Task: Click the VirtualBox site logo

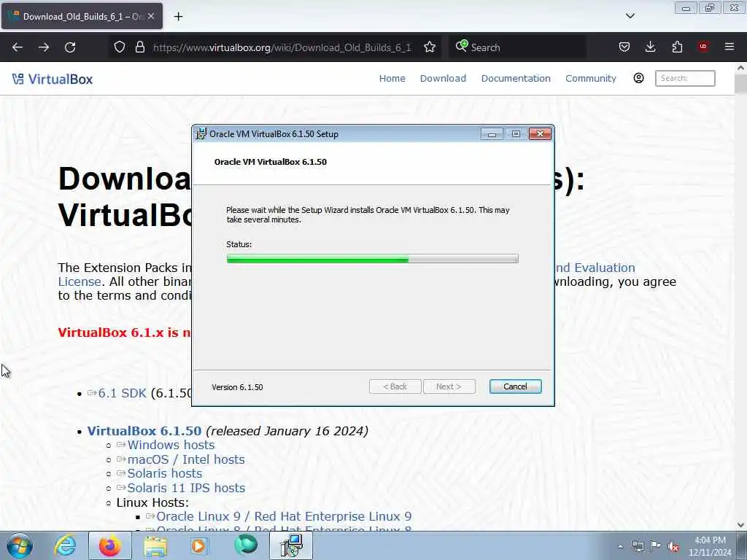Action: (53, 79)
